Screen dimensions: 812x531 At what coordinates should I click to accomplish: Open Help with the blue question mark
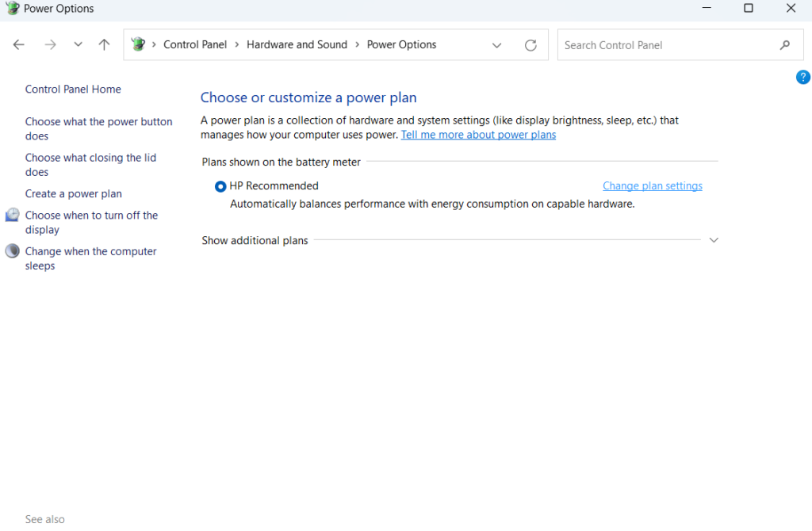click(802, 78)
